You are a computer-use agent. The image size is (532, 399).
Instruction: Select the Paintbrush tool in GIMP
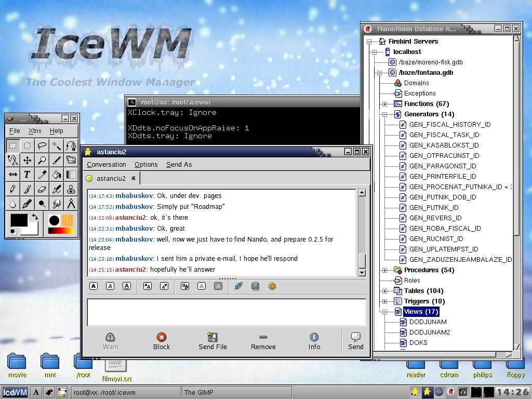pyautogui.click(x=28, y=189)
